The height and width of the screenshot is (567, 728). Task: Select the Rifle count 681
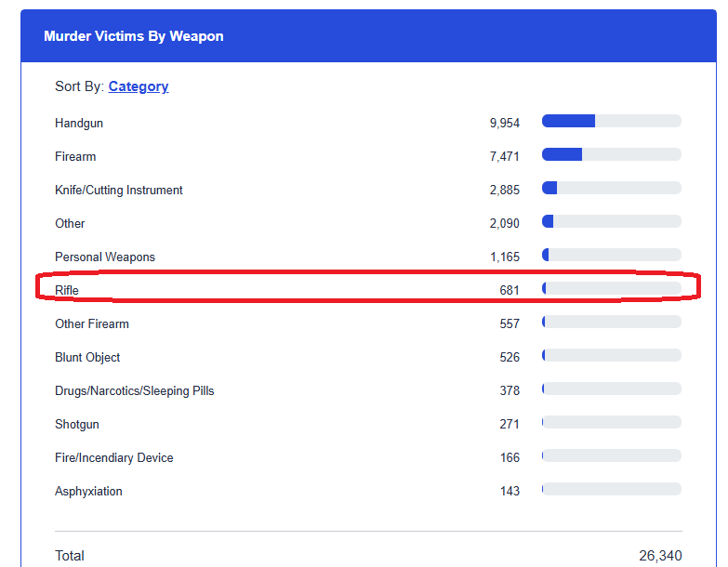(x=510, y=290)
